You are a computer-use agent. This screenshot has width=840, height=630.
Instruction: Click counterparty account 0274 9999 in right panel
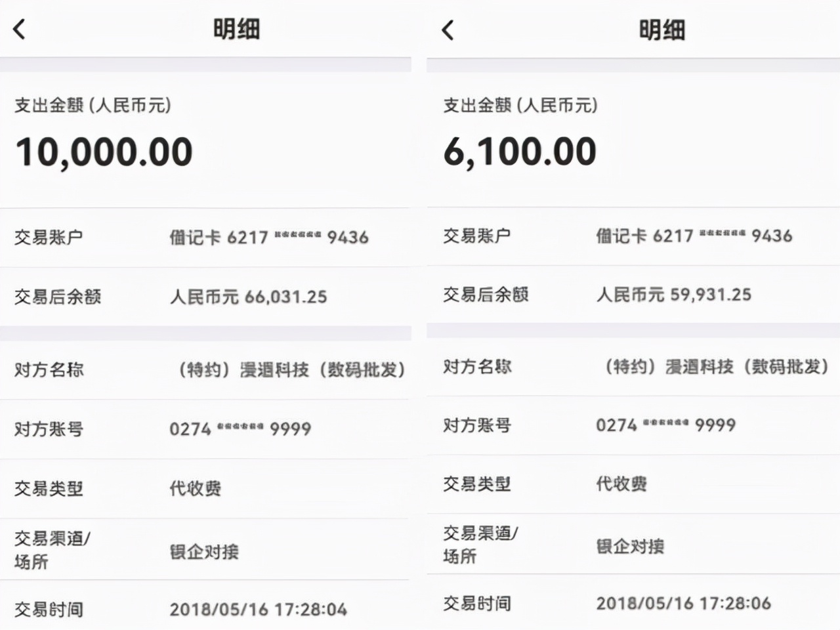click(666, 425)
